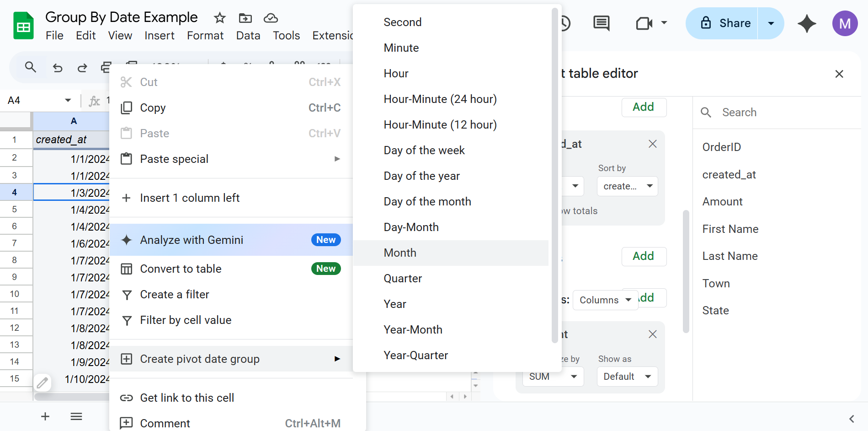Add a new sheet with the plus icon
The image size is (868, 431).
(x=45, y=416)
